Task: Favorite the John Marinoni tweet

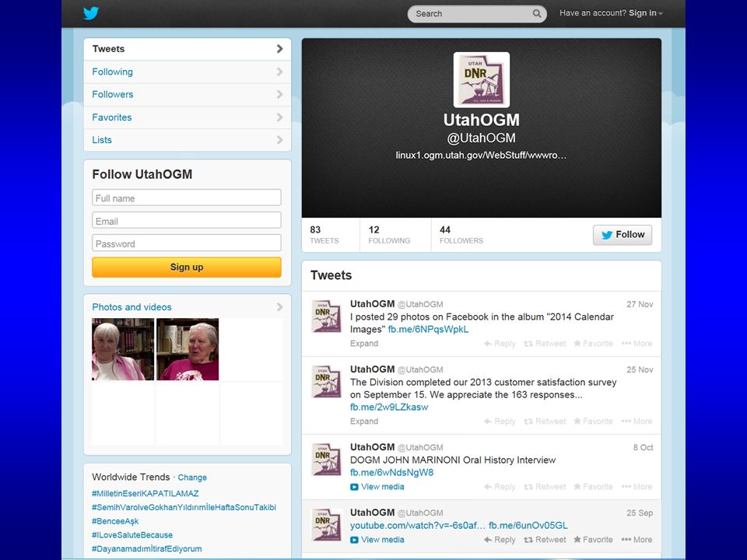Action: point(593,487)
